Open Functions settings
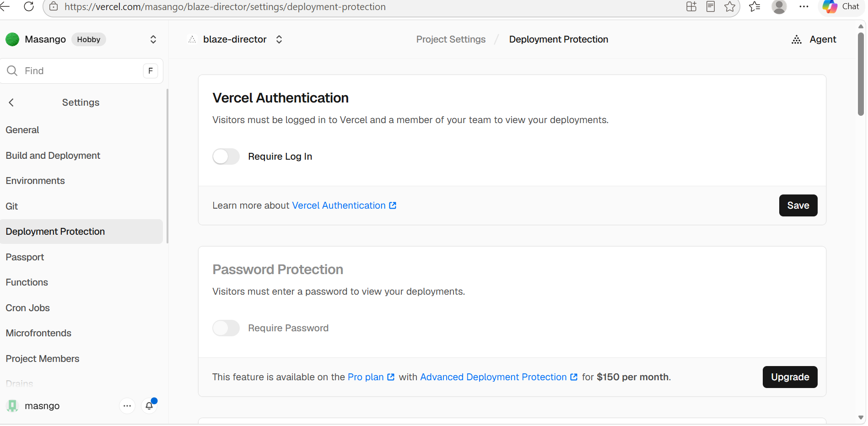868x426 pixels. [x=81, y=282]
